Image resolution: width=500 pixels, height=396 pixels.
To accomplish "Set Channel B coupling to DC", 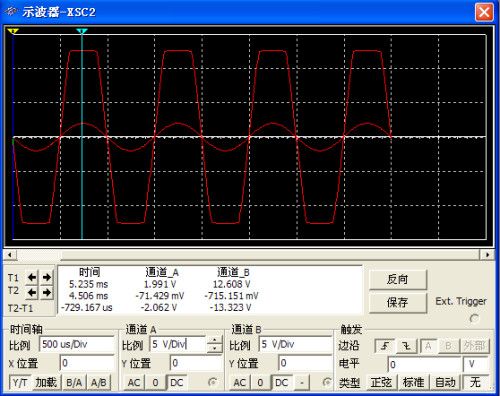I will click(282, 382).
